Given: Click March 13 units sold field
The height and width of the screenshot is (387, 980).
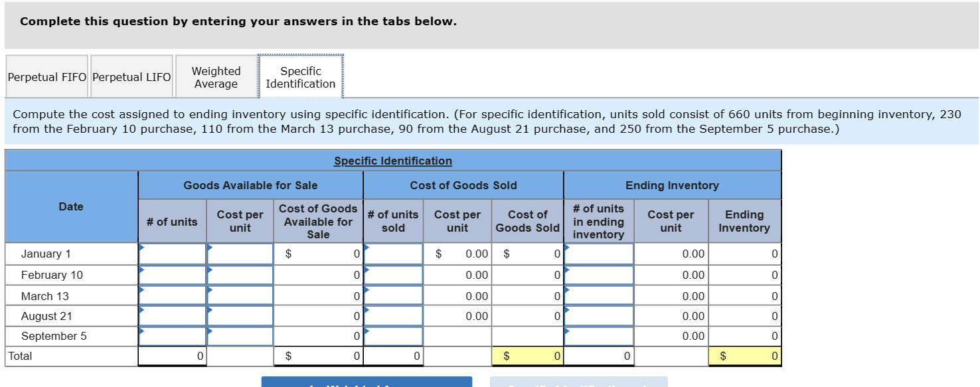Looking at the screenshot, I should [392, 295].
